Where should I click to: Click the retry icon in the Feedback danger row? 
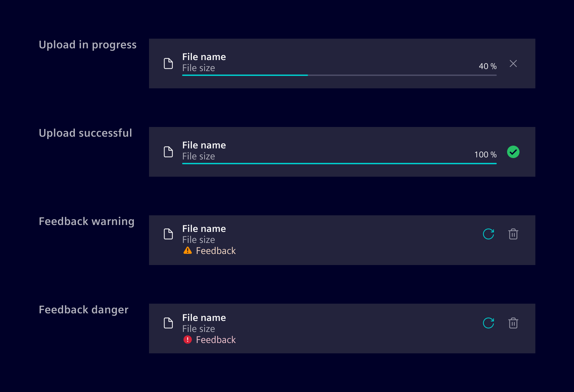pos(489,323)
